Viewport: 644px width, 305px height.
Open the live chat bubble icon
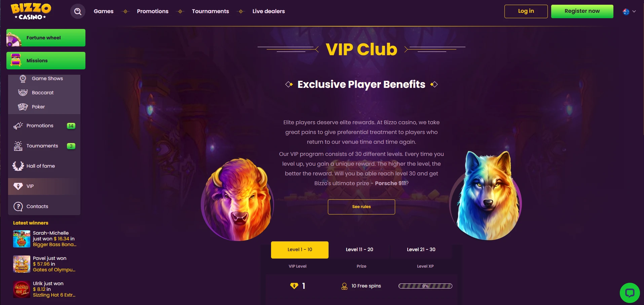[630, 293]
